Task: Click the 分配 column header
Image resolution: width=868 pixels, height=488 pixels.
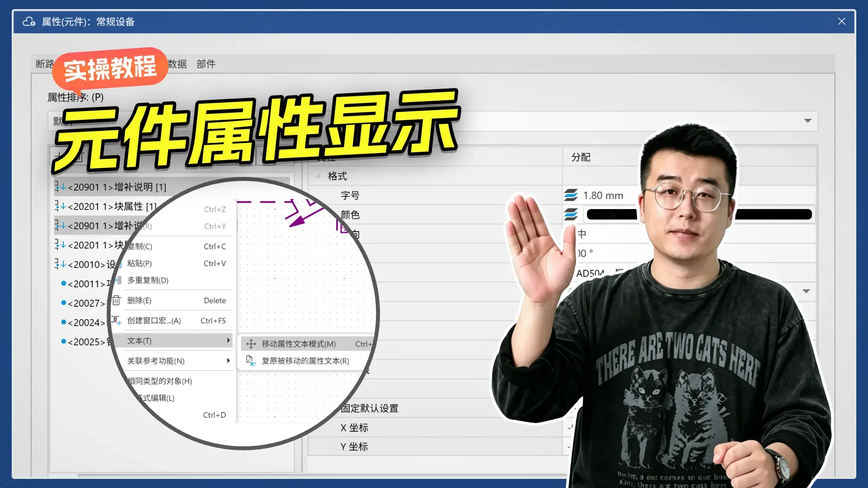Action: pyautogui.click(x=581, y=157)
